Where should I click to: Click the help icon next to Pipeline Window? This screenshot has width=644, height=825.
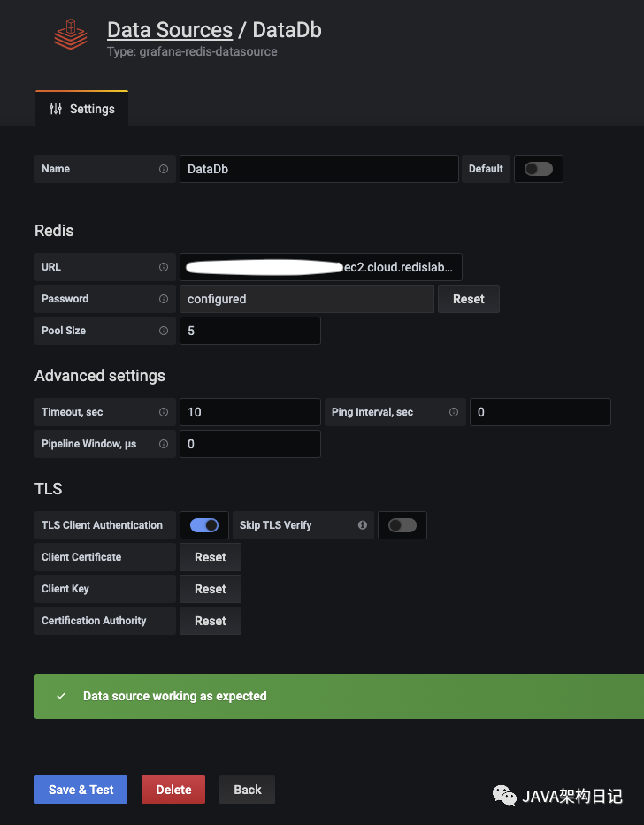163,444
